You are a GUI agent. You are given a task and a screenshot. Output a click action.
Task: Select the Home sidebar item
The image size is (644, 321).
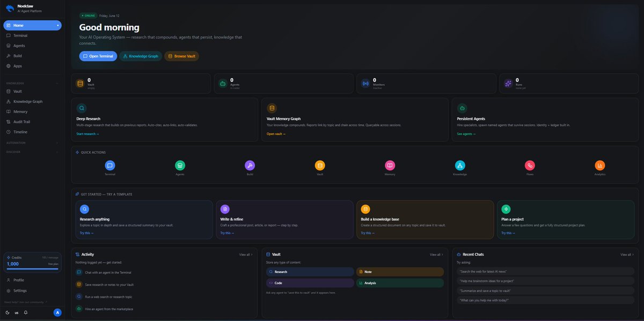pyautogui.click(x=32, y=25)
